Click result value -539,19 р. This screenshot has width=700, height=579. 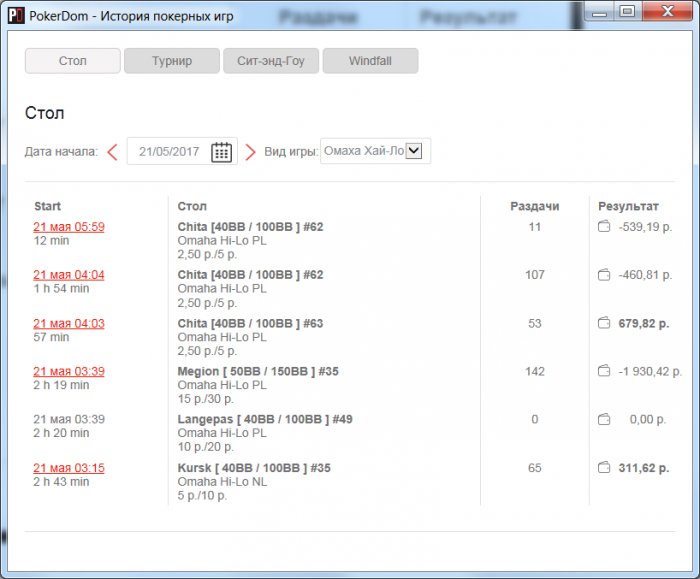(x=645, y=227)
